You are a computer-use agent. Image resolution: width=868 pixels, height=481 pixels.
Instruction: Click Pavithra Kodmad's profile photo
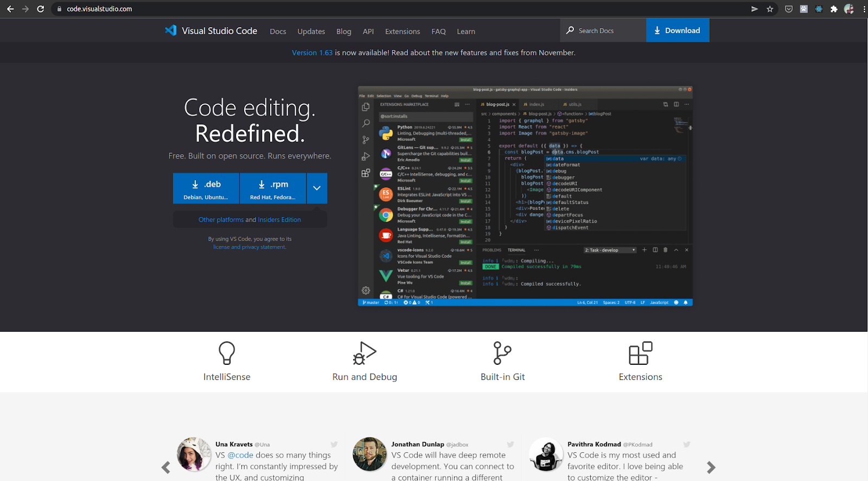point(546,454)
